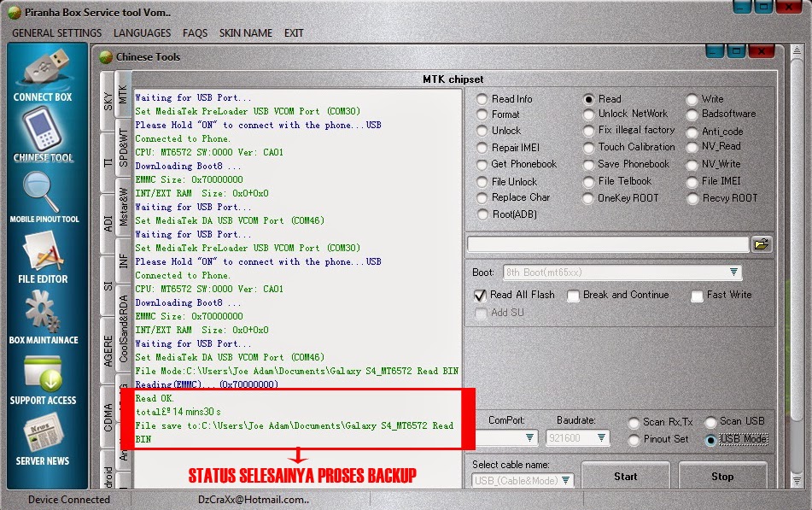Choose Repair IMEI option

(482, 148)
